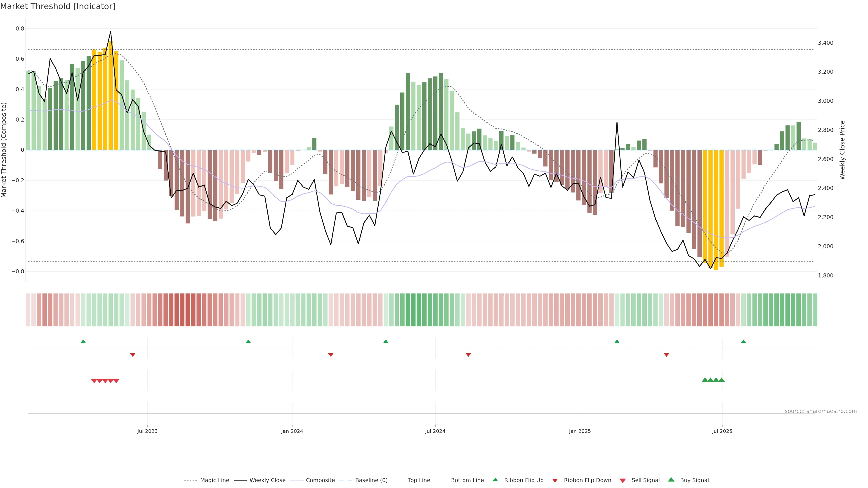Viewport: 868px width, 488px height.
Task: Toggle the Top Line legend entry
Action: [419, 480]
